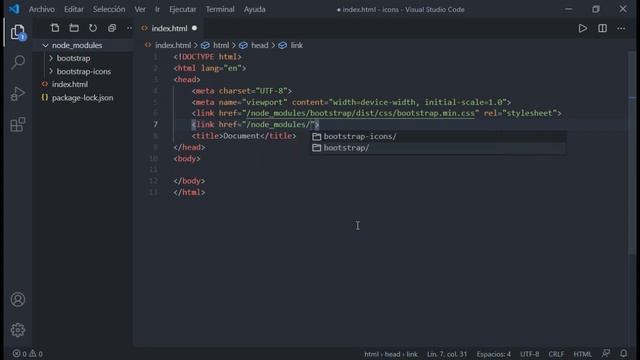Open bootstrap.min.css href link
The image size is (640, 360).
(361, 113)
